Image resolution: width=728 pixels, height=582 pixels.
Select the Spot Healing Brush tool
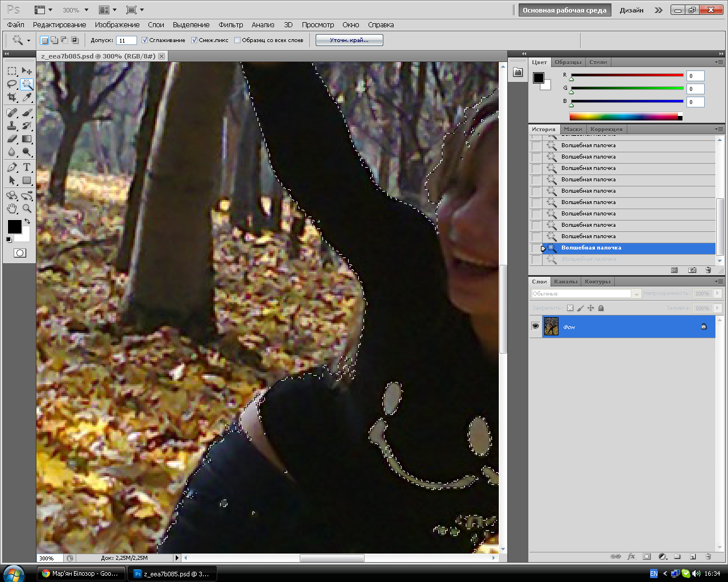[12, 113]
